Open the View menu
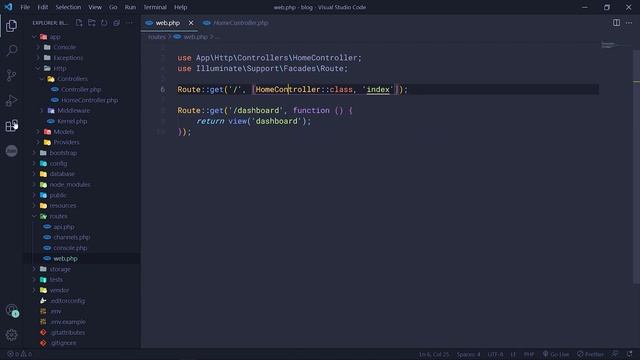This screenshot has height=360, width=640. click(95, 7)
